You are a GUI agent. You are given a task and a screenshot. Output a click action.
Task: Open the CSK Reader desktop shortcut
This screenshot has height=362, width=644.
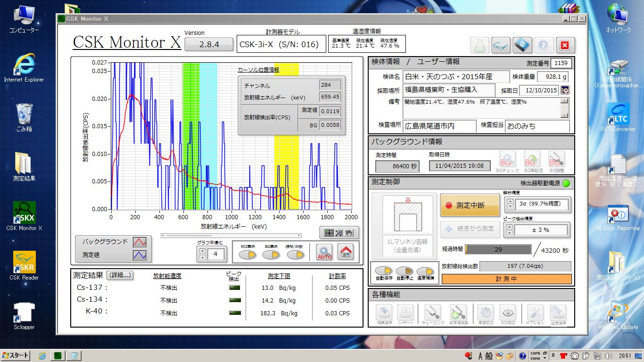tap(24, 266)
